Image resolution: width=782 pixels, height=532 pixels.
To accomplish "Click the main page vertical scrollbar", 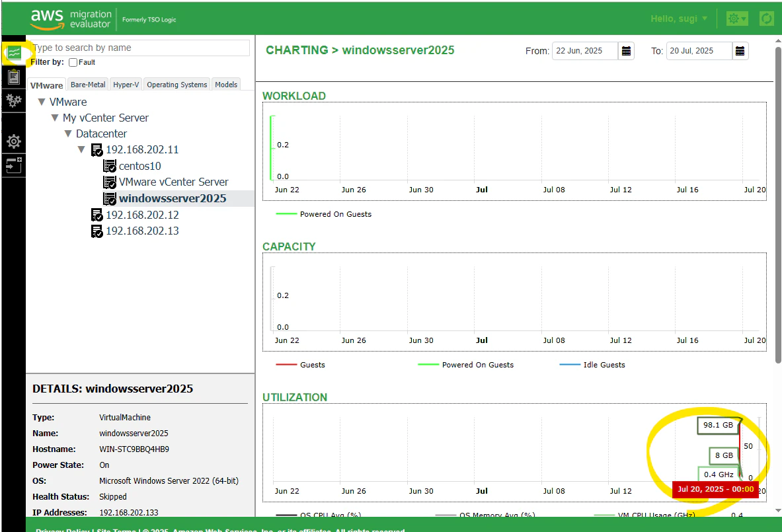I will [778, 206].
